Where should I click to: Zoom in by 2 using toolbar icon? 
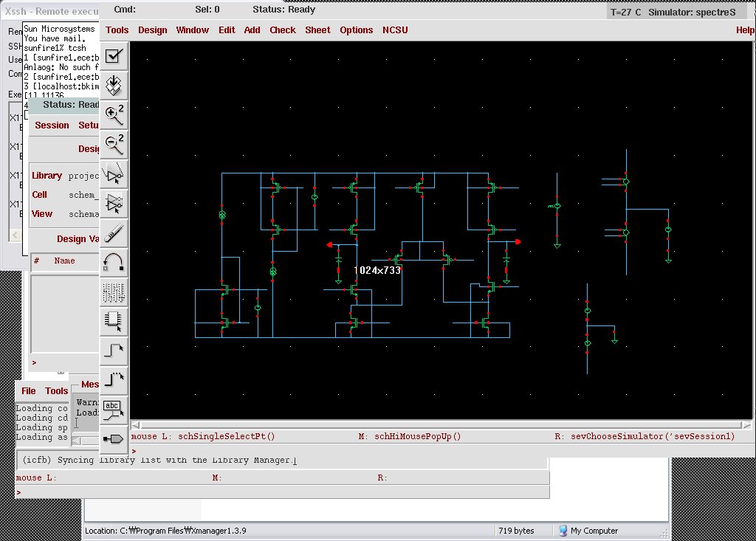(x=114, y=114)
